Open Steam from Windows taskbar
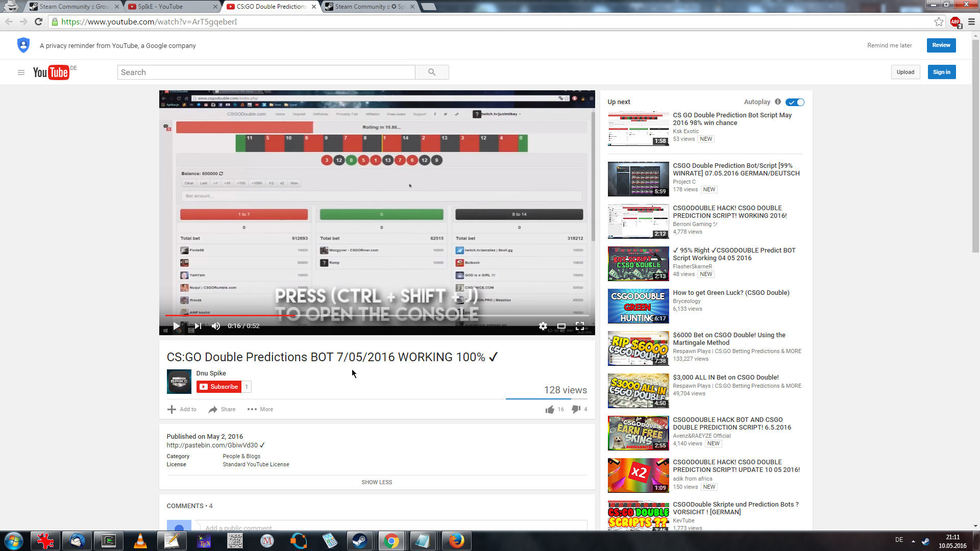Image resolution: width=980 pixels, height=551 pixels. (360, 541)
